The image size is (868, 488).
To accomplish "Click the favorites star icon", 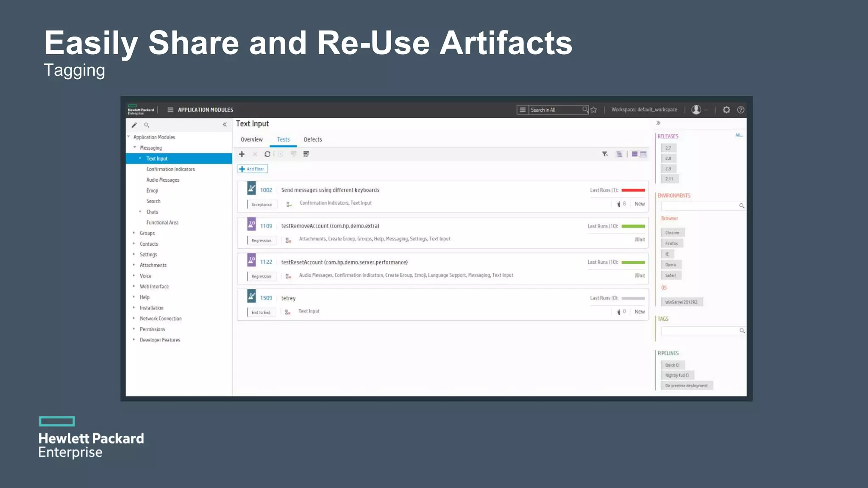I will click(594, 110).
